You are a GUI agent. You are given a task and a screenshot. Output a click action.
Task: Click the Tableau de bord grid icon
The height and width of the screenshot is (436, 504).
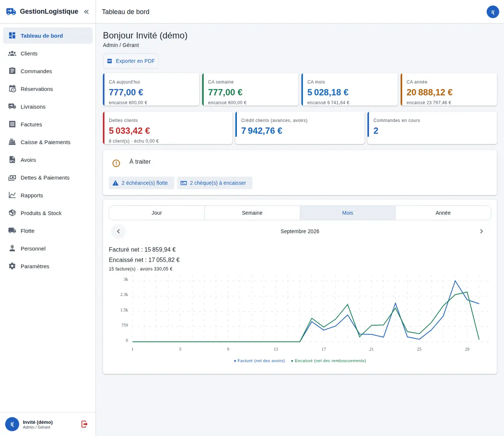point(12,36)
